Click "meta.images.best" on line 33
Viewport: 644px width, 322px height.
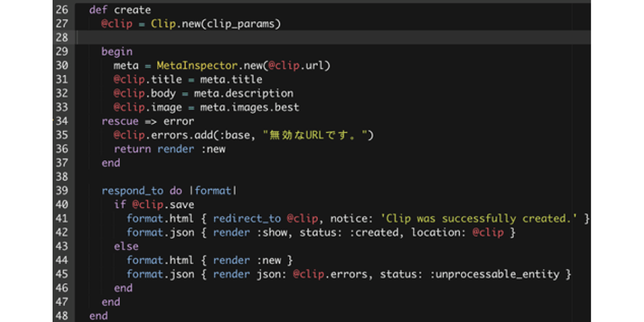[x=250, y=107]
